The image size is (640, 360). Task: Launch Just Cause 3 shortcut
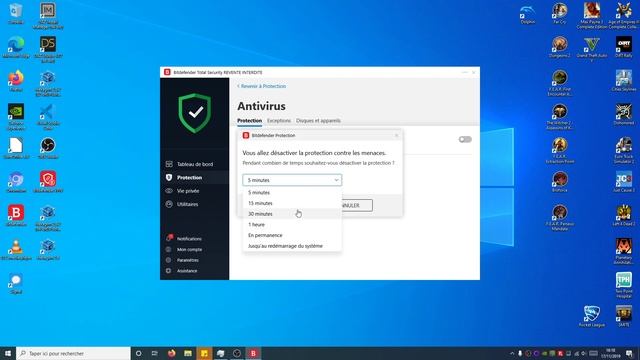[x=624, y=182]
